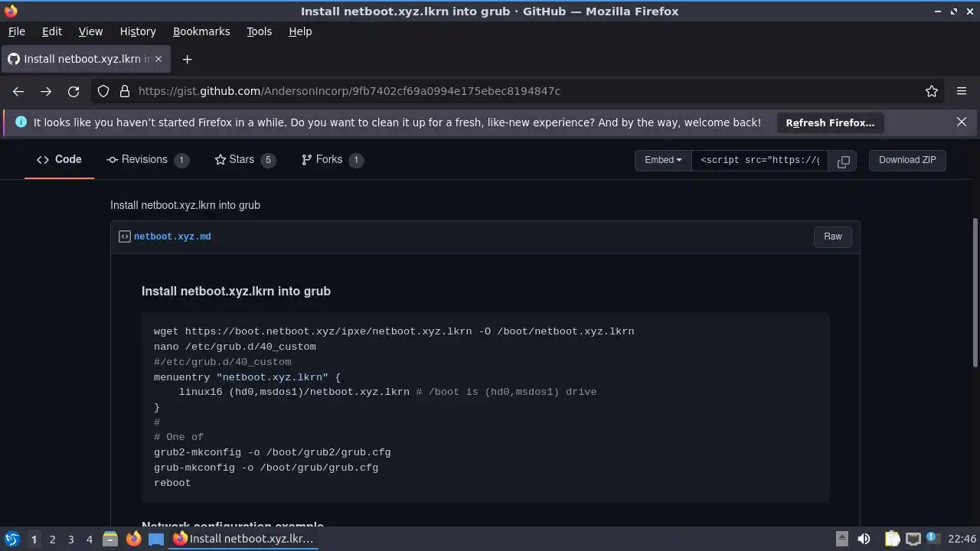Switch to the Code tab
Image resolution: width=980 pixels, height=551 pixels.
point(59,159)
